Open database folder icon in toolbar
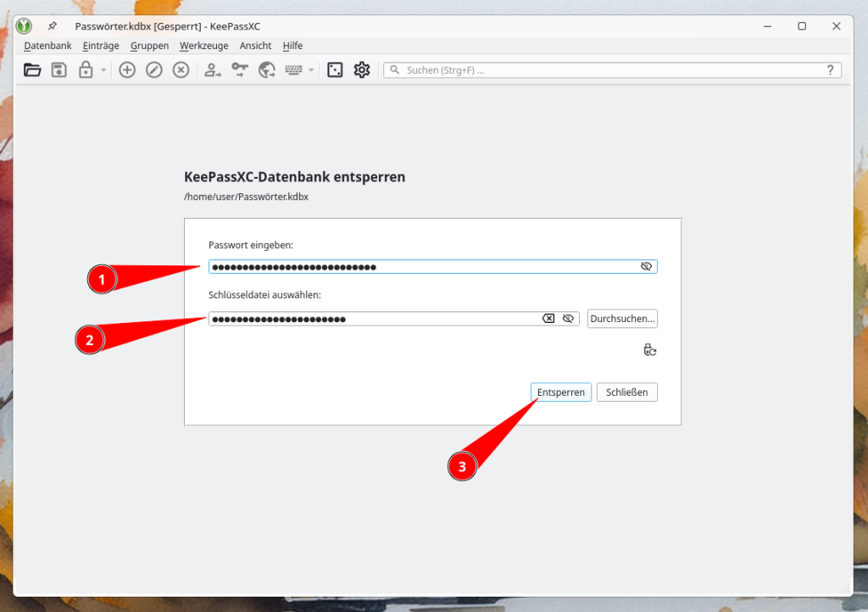 tap(32, 70)
